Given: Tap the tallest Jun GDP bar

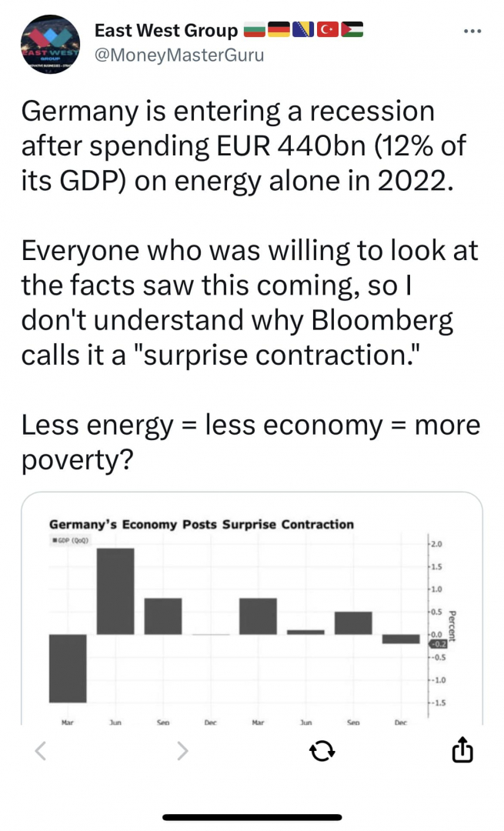Looking at the screenshot, I should pyautogui.click(x=115, y=591).
